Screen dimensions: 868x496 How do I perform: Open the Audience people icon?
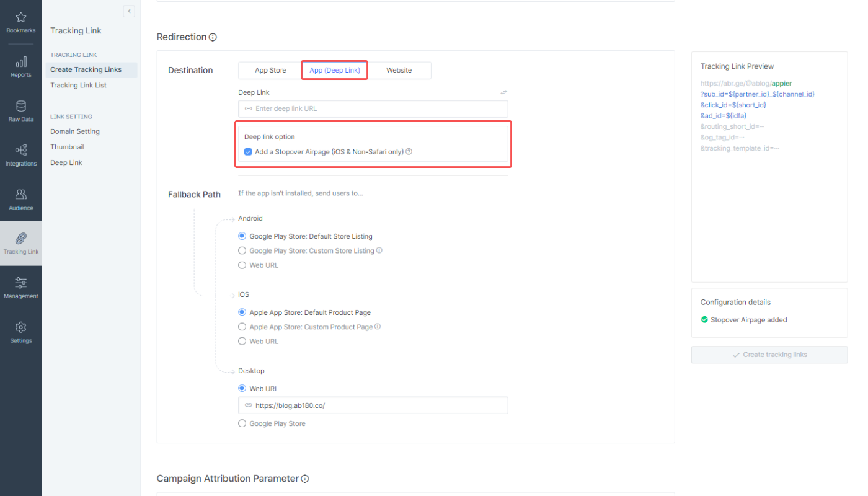[21, 194]
